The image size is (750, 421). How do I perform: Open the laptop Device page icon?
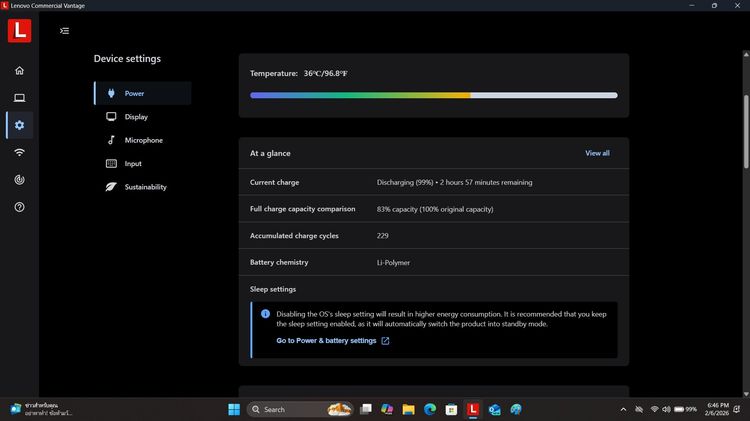(20, 98)
